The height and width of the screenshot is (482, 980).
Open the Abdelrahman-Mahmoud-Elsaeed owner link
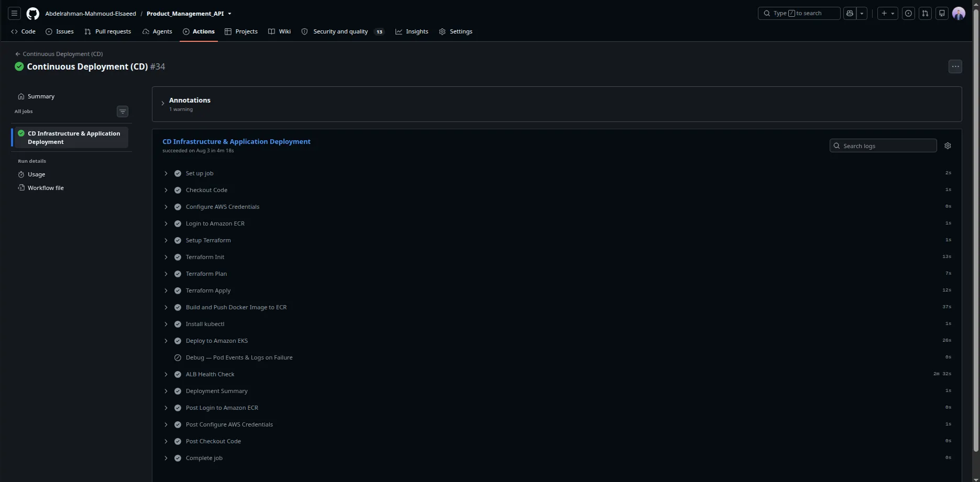[x=91, y=14]
